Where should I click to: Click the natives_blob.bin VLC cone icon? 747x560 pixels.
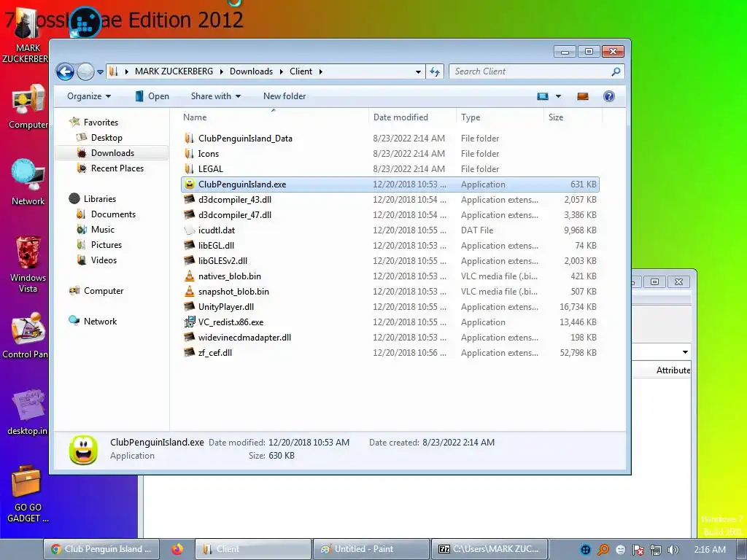tap(189, 276)
